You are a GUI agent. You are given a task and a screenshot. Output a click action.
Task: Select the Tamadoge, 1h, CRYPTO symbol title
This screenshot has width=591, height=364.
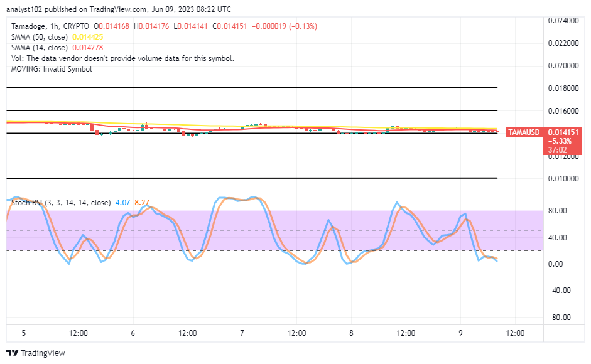click(50, 26)
